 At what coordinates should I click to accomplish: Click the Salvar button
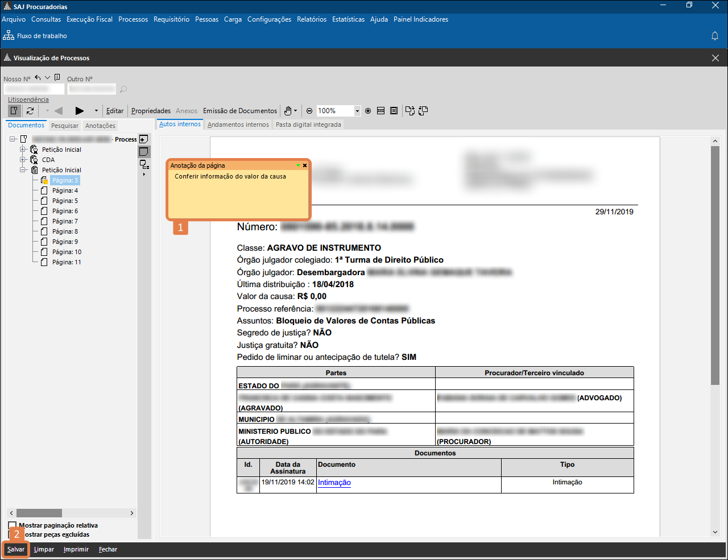point(16,549)
